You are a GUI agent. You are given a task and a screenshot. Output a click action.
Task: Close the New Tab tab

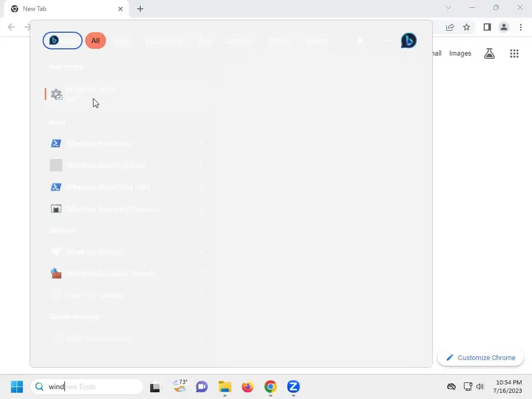121,9
